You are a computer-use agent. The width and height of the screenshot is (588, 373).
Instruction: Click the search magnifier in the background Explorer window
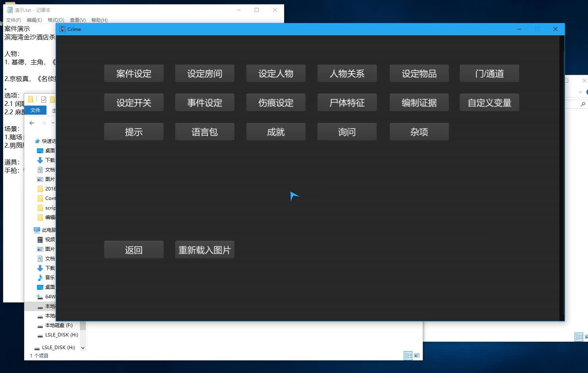coord(583,104)
